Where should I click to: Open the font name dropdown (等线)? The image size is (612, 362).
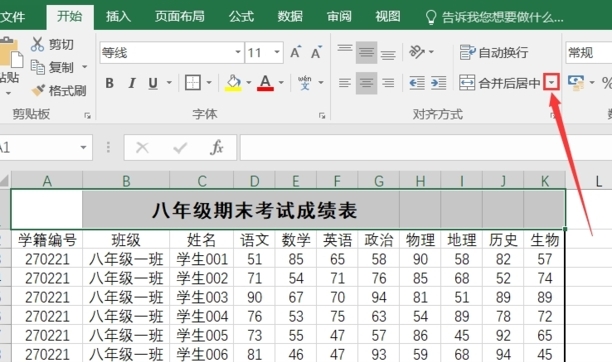coord(238,52)
